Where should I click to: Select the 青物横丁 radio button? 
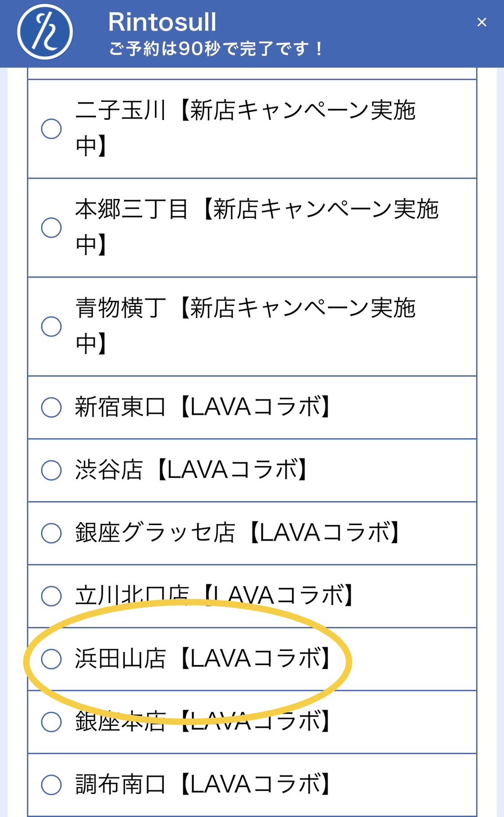[51, 326]
